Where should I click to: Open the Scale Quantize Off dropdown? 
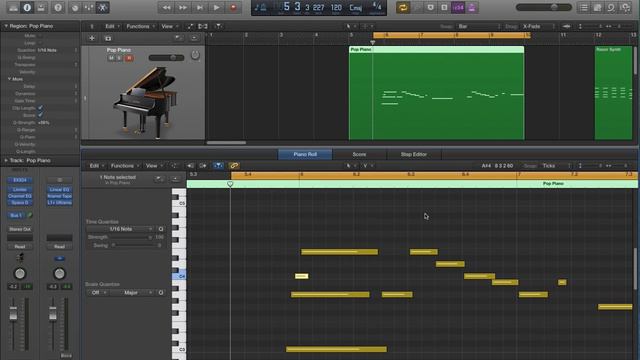97,293
